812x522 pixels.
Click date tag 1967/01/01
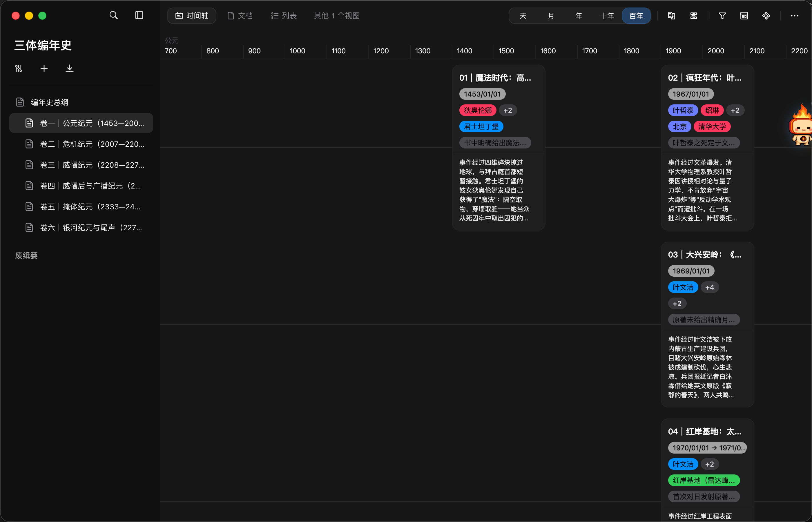tap(691, 94)
